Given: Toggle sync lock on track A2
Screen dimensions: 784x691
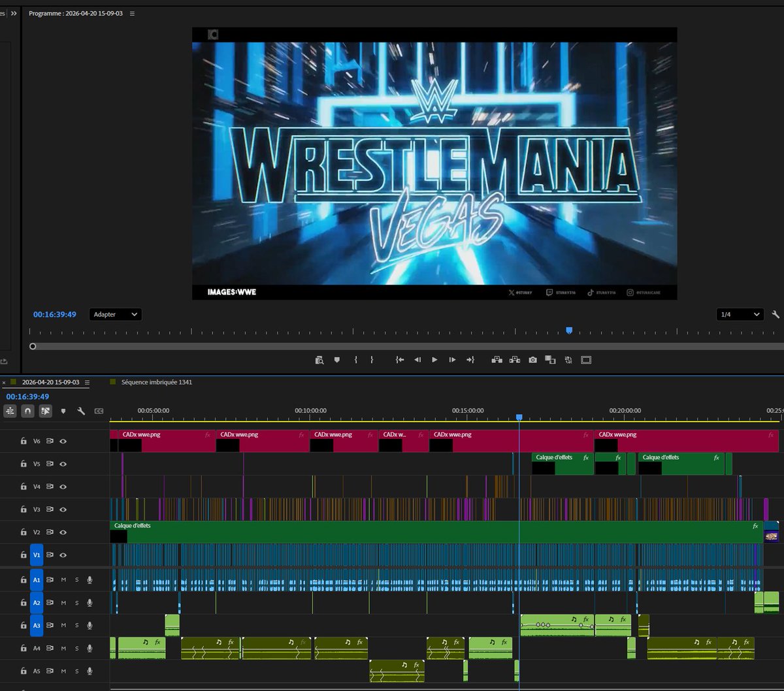Looking at the screenshot, I should 50,603.
